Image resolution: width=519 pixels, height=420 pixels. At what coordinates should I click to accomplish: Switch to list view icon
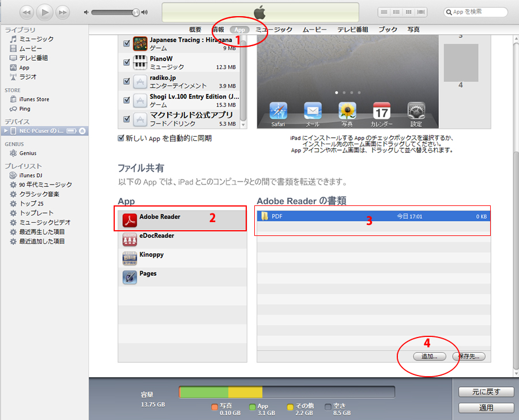[x=384, y=12]
